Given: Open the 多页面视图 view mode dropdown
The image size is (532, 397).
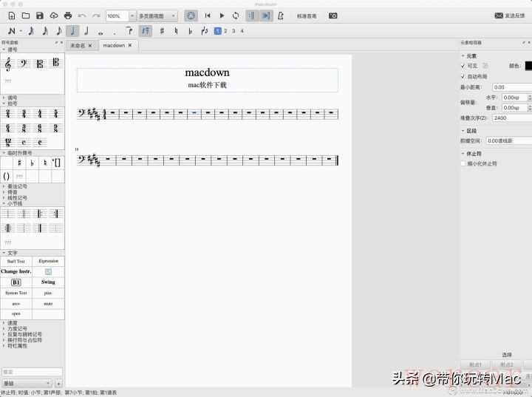Looking at the screenshot, I should tap(157, 16).
